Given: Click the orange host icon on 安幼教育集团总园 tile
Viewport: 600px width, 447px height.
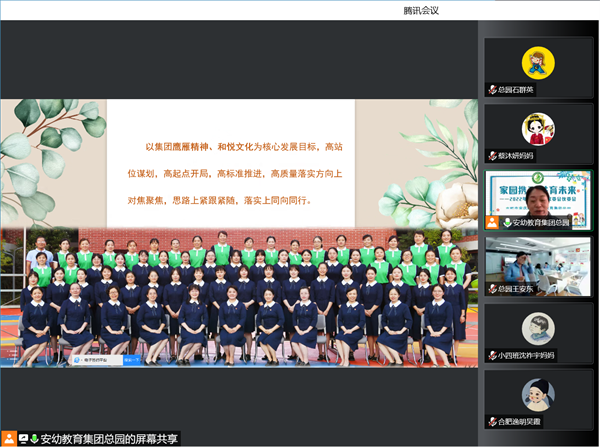Looking at the screenshot, I should (x=493, y=223).
